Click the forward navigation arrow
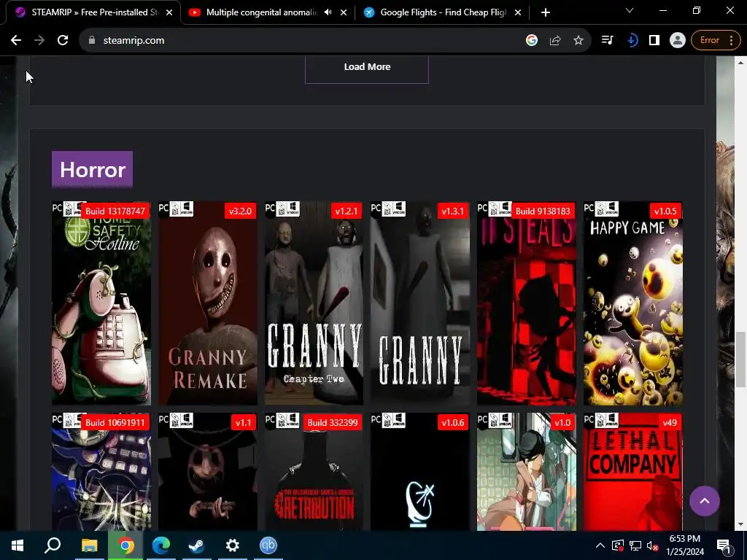Image resolution: width=747 pixels, height=560 pixels. 39,41
